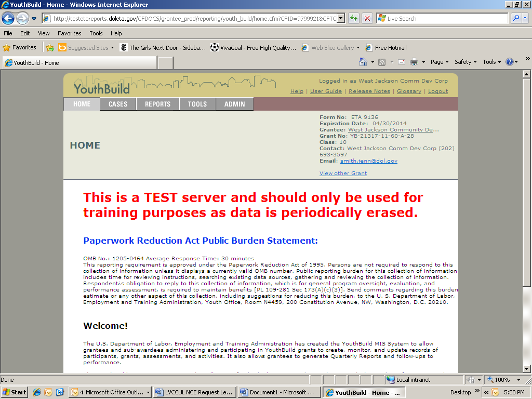532x399 pixels.
Task: Click the YouthBuild - Home taskbar button
Action: click(x=363, y=392)
